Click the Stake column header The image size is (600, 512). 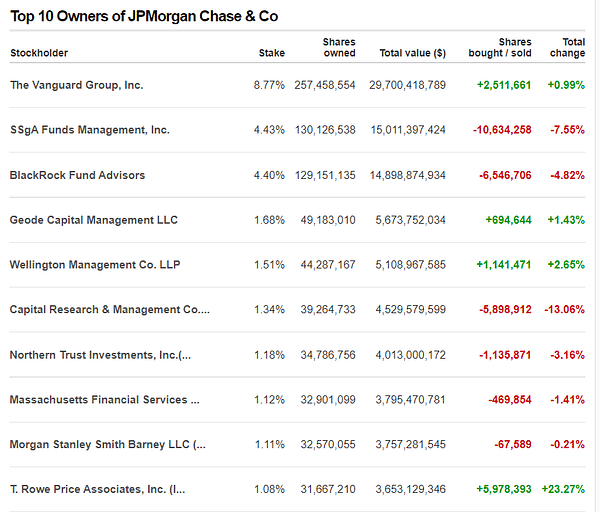click(272, 53)
